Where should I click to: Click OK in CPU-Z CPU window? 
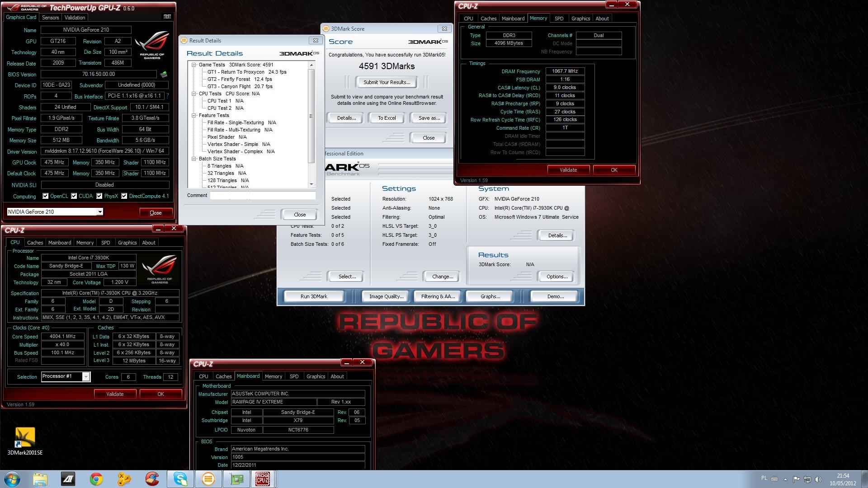(x=160, y=394)
